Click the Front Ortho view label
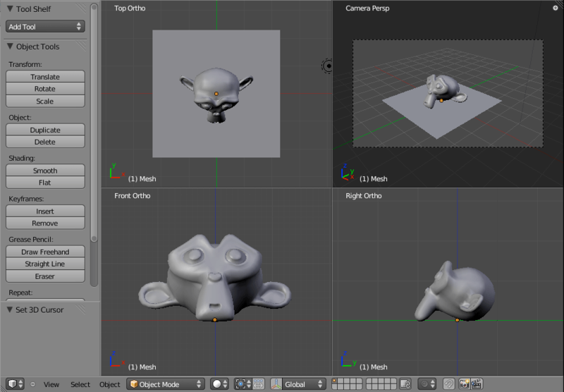 (133, 195)
